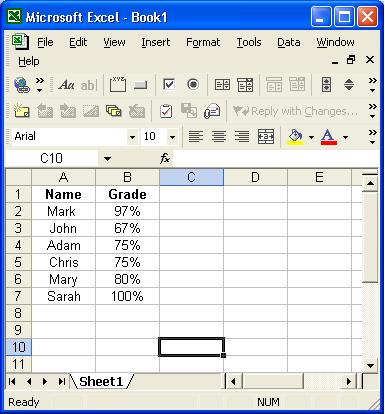Select the Sheet1 tab
The height and width of the screenshot is (414, 385).
(x=101, y=381)
